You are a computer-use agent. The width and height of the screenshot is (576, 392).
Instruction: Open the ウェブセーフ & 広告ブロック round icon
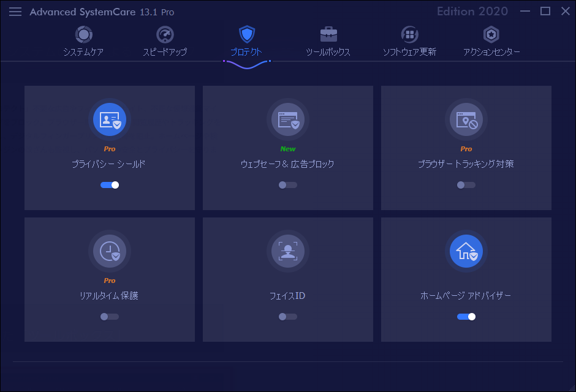[x=288, y=119]
